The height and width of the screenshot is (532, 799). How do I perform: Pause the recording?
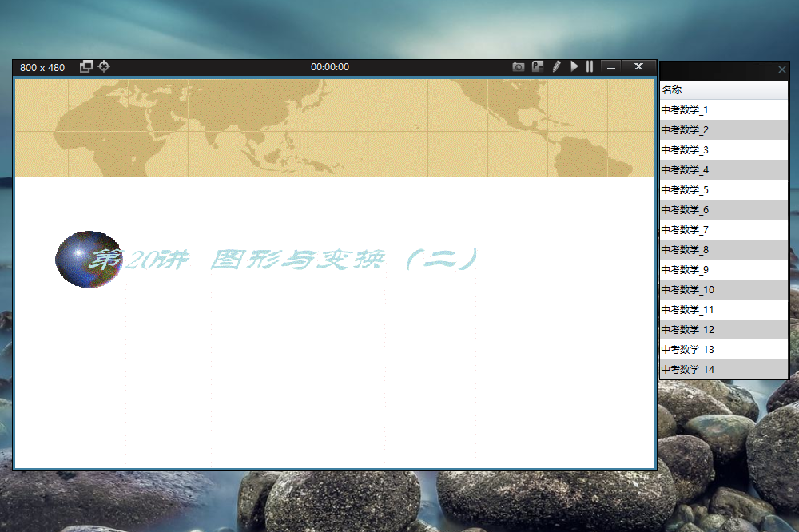[x=590, y=67]
